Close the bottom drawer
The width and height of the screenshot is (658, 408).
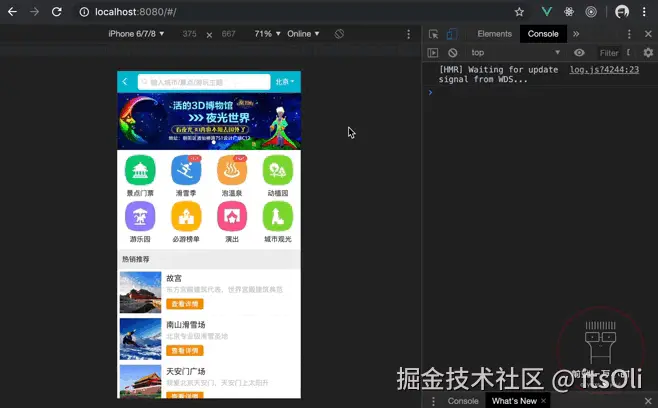click(x=648, y=401)
